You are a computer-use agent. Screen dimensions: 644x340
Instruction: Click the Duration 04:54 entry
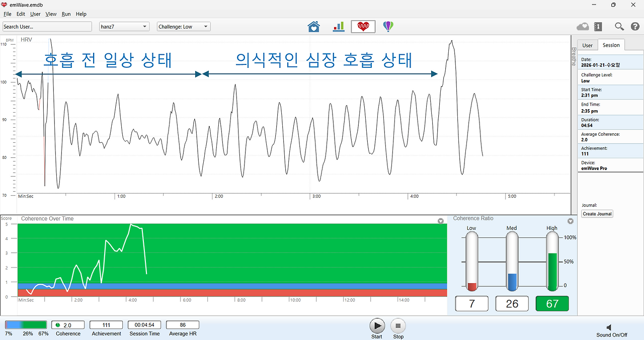610,122
